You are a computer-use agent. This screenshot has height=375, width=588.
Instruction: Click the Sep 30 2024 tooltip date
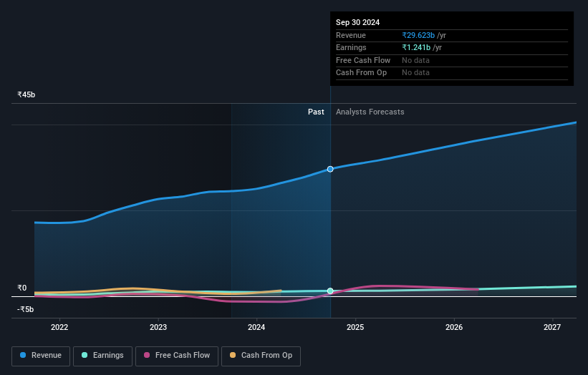click(358, 22)
